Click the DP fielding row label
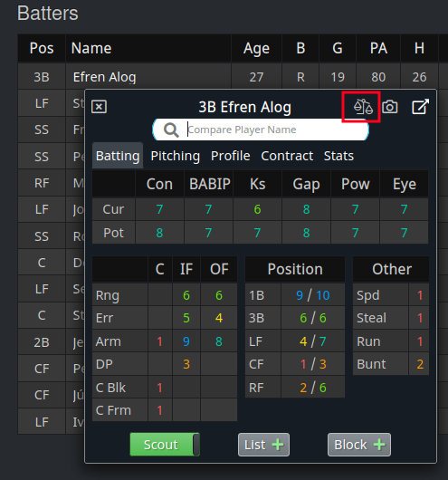 point(120,364)
